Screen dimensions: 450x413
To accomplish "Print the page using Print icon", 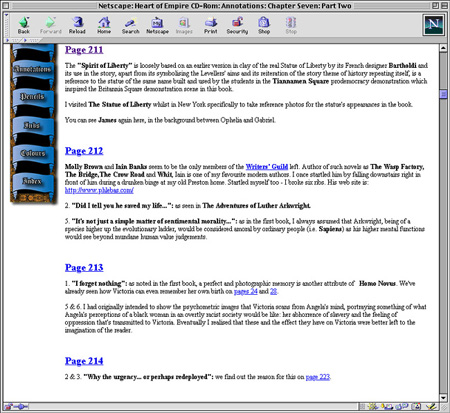I will pos(211,25).
